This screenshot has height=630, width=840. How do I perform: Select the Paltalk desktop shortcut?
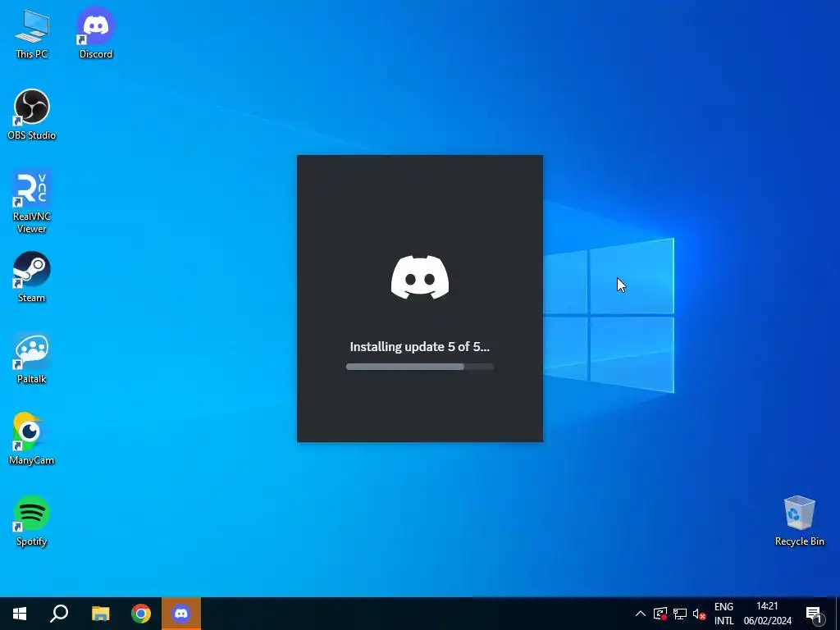pos(32,358)
